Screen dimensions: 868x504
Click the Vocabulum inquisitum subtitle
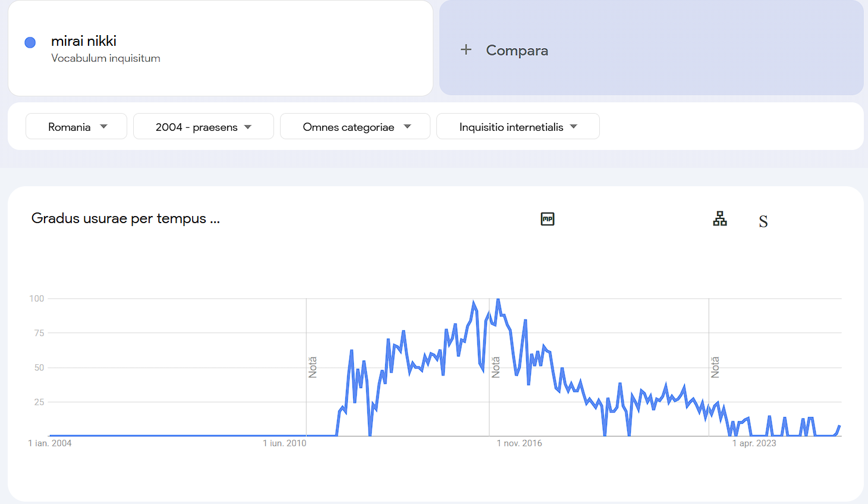(x=106, y=58)
